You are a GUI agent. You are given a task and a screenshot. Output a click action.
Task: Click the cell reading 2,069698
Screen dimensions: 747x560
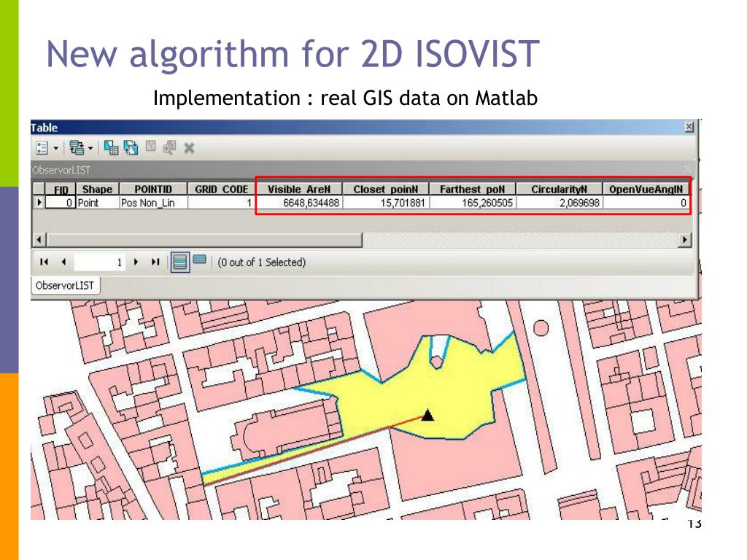click(x=559, y=203)
